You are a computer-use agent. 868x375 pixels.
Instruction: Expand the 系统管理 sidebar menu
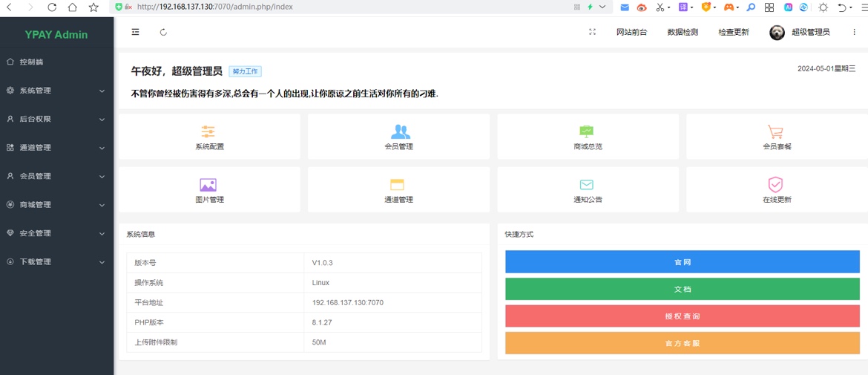[56, 91]
